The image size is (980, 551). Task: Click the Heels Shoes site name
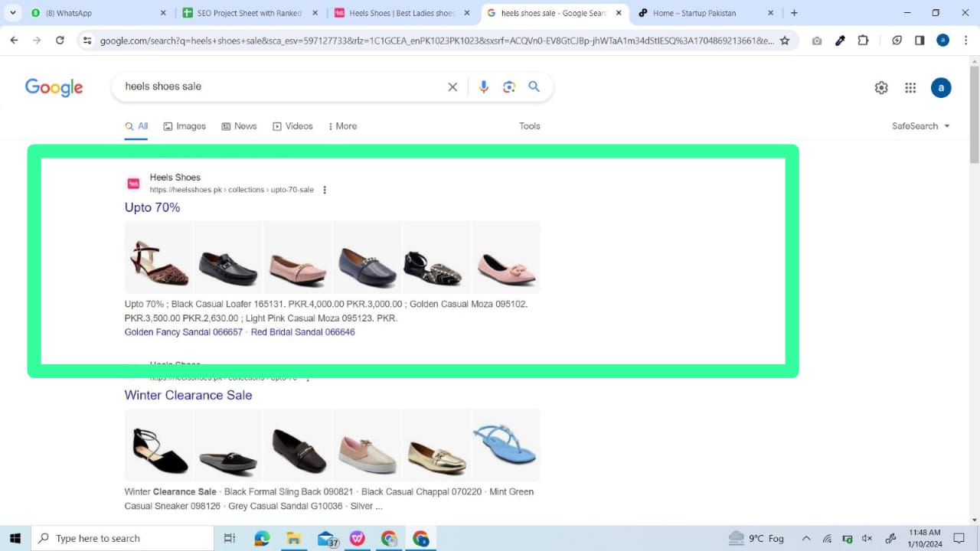click(x=175, y=178)
